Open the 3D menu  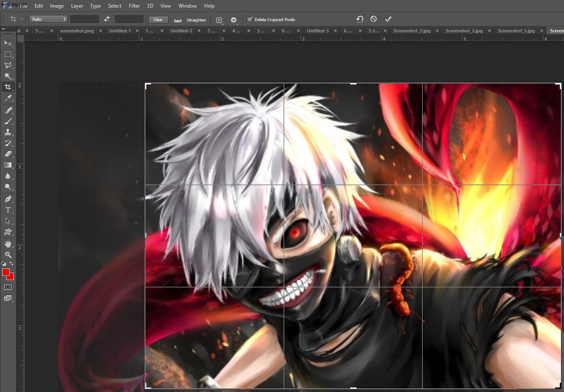150,6
